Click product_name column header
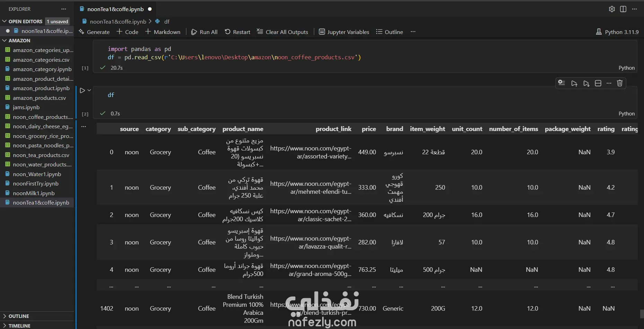The height and width of the screenshot is (329, 644). click(x=243, y=129)
